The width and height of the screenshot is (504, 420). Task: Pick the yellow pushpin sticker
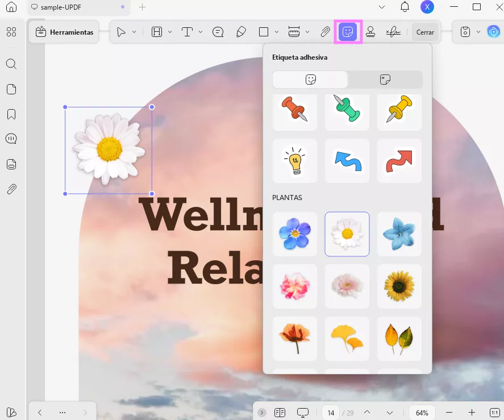[x=399, y=111]
